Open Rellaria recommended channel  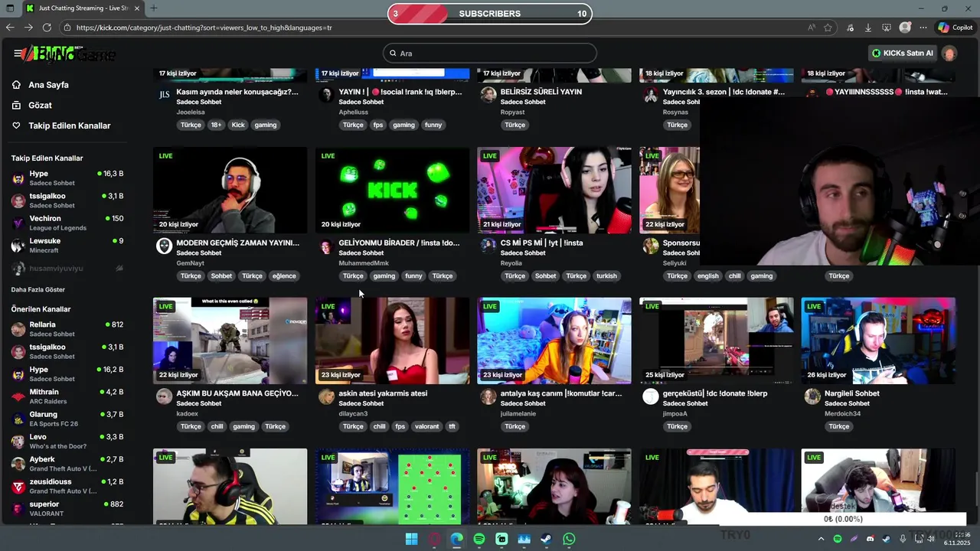coord(67,329)
